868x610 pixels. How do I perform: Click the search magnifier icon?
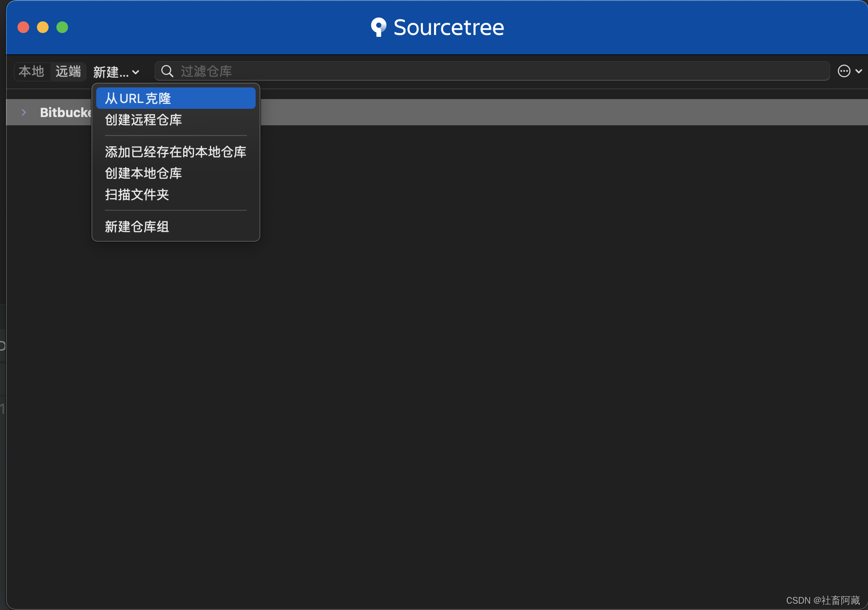pyautogui.click(x=167, y=71)
